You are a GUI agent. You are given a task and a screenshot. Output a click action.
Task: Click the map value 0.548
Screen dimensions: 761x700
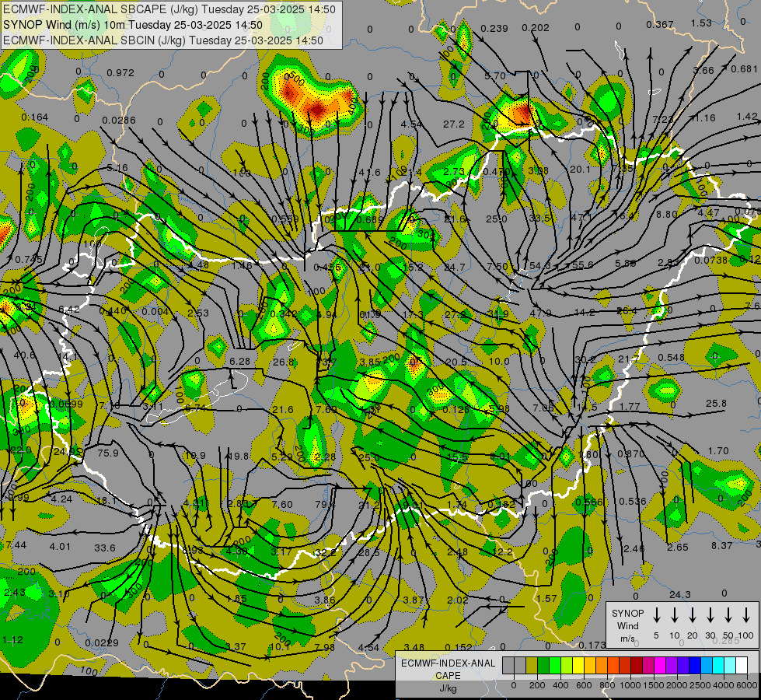point(671,357)
